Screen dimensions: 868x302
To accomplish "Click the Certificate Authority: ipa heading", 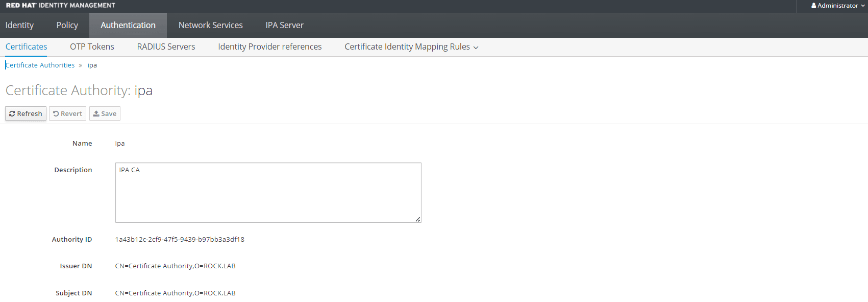I will click(x=79, y=90).
